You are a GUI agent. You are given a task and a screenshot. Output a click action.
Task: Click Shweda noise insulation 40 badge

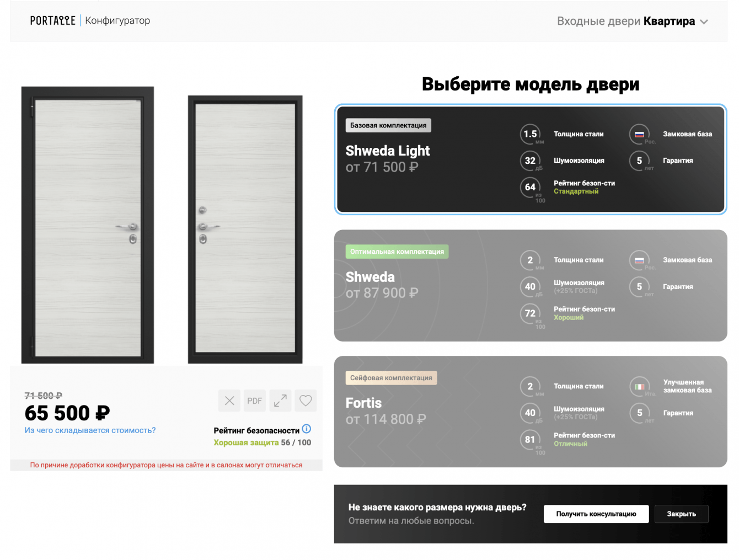pos(530,286)
